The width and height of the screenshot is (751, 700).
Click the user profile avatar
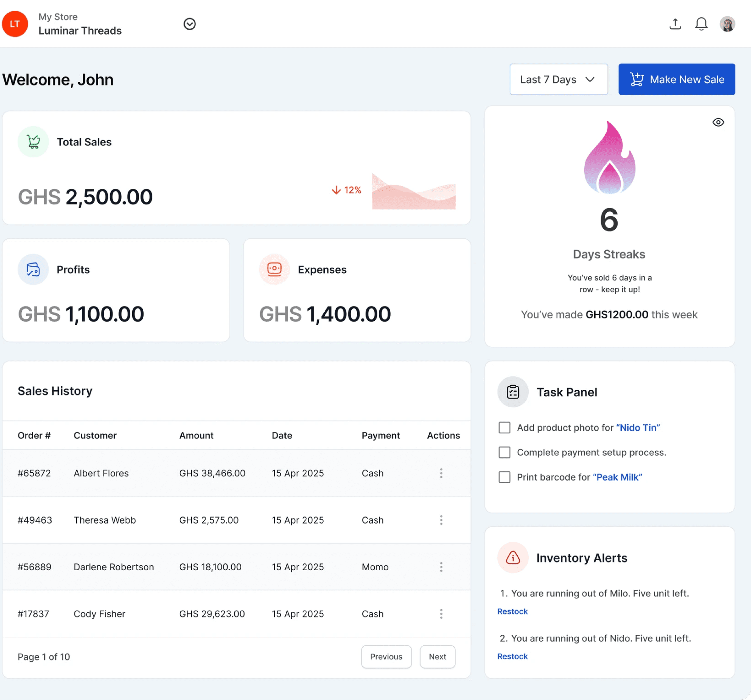click(x=727, y=24)
